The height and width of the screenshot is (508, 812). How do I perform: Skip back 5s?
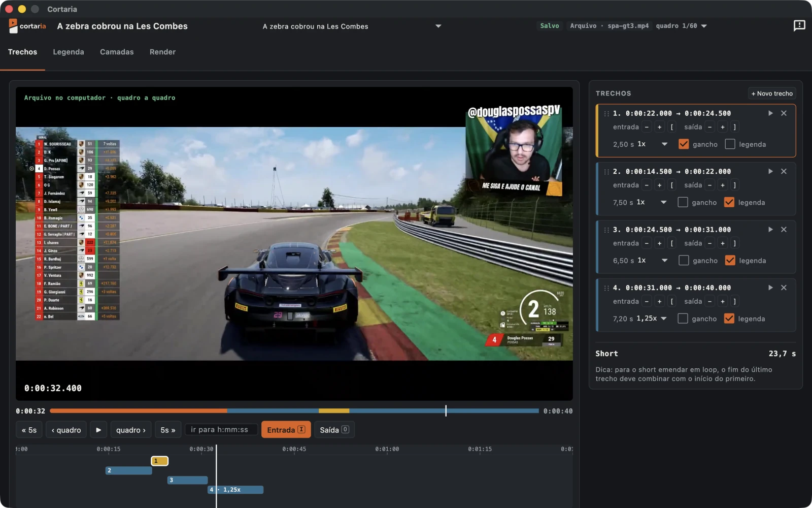point(29,430)
